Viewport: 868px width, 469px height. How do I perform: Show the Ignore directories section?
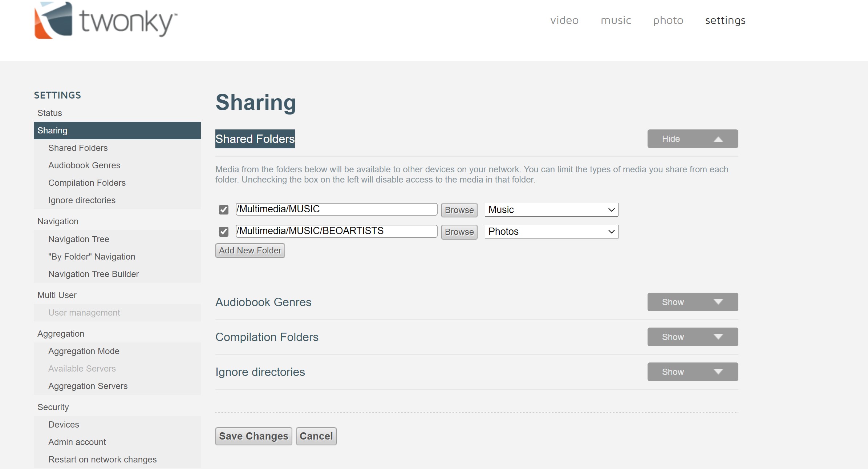tap(692, 372)
